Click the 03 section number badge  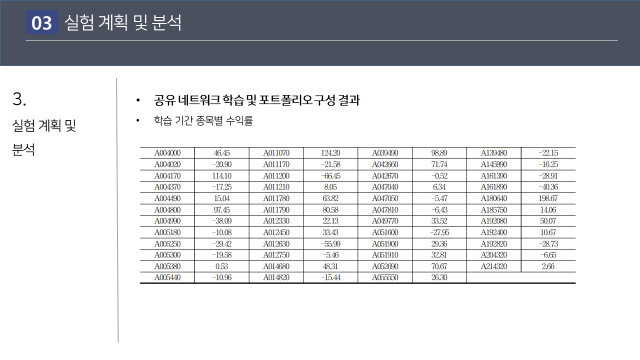click(x=42, y=22)
